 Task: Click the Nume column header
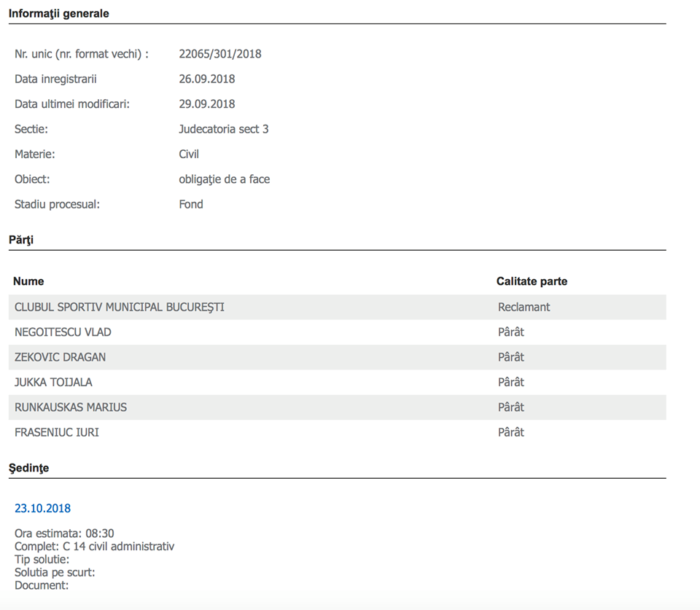tap(28, 281)
